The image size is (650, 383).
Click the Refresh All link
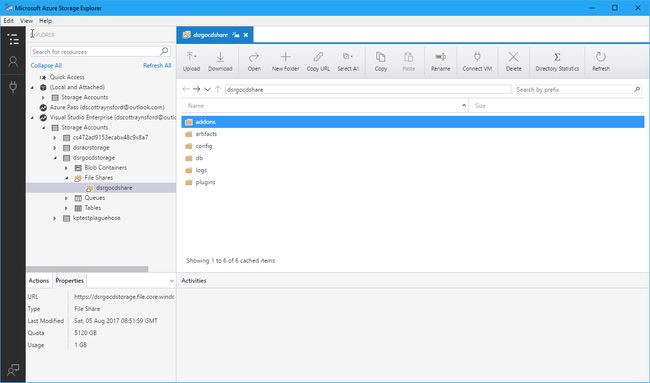157,65
